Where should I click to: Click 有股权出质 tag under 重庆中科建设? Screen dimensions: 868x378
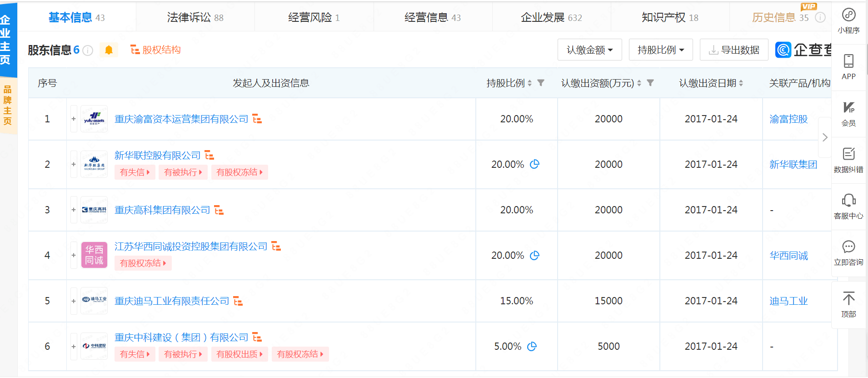coord(239,354)
